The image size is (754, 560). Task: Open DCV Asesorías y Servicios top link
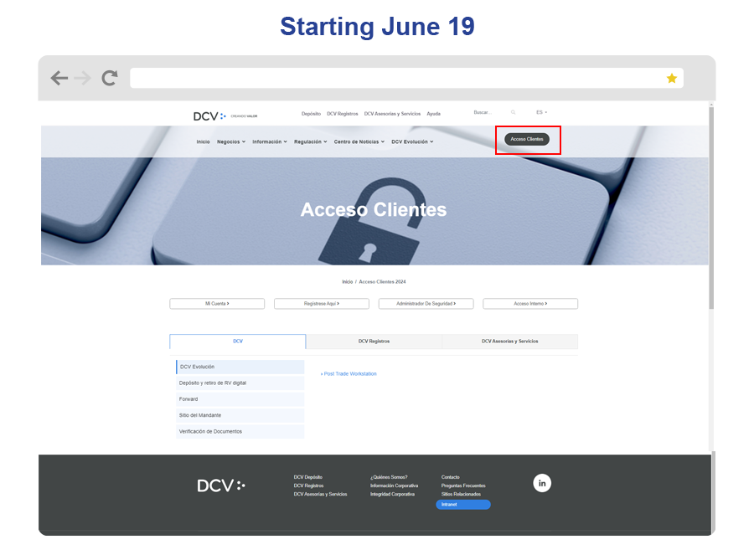pos(392,114)
